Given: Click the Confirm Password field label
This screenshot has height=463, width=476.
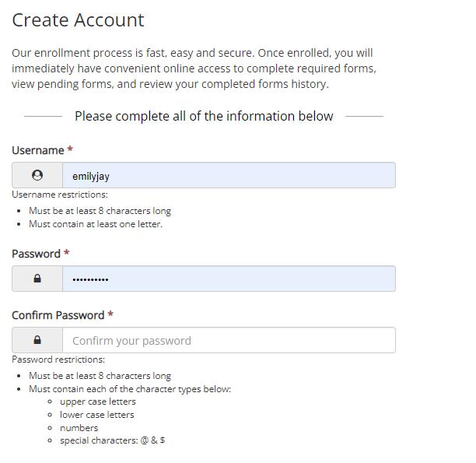Looking at the screenshot, I should click(58, 315).
